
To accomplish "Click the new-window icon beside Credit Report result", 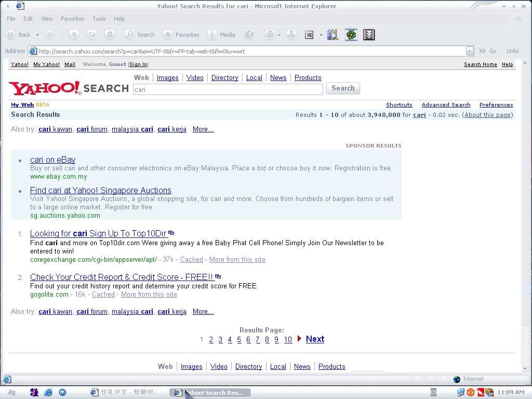I will (218, 276).
